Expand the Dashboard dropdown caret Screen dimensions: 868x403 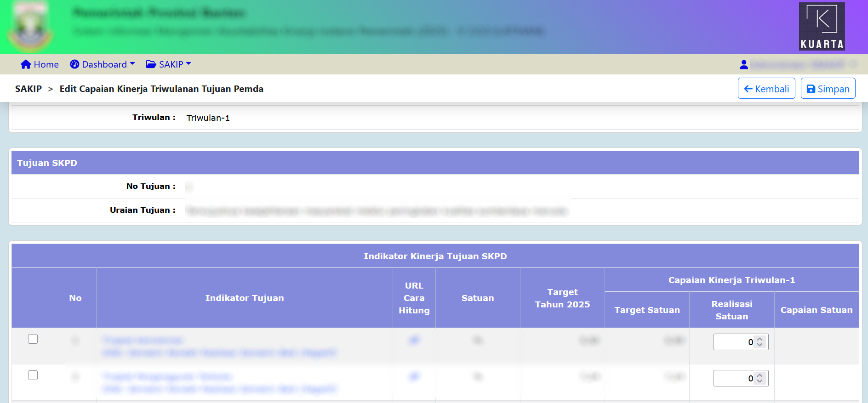tap(132, 64)
